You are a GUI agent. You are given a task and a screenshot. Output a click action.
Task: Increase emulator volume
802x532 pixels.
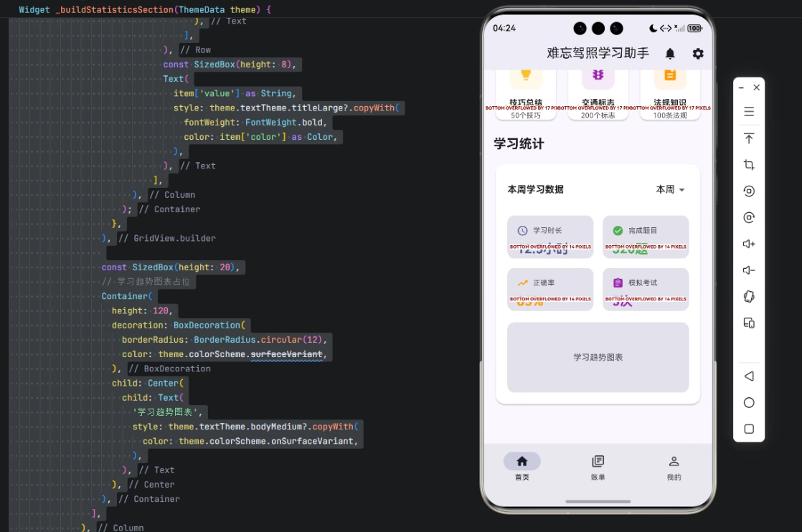749,244
